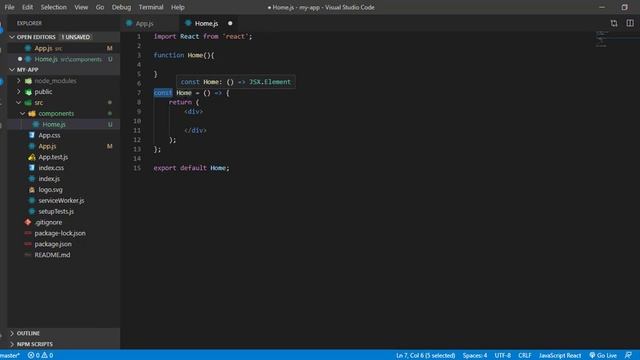
Task: Expand the public folder
Action: pyautogui.click(x=18, y=92)
